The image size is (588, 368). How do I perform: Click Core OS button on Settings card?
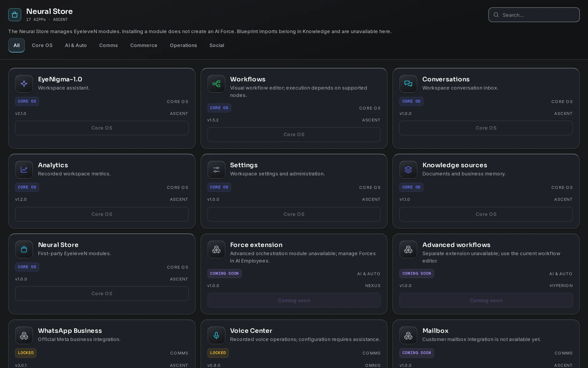[294, 214]
